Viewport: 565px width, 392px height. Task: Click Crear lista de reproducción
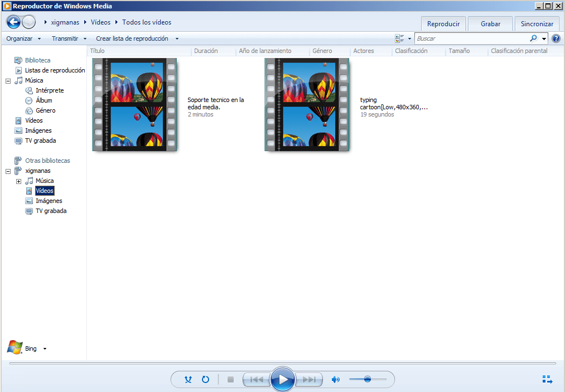click(132, 38)
